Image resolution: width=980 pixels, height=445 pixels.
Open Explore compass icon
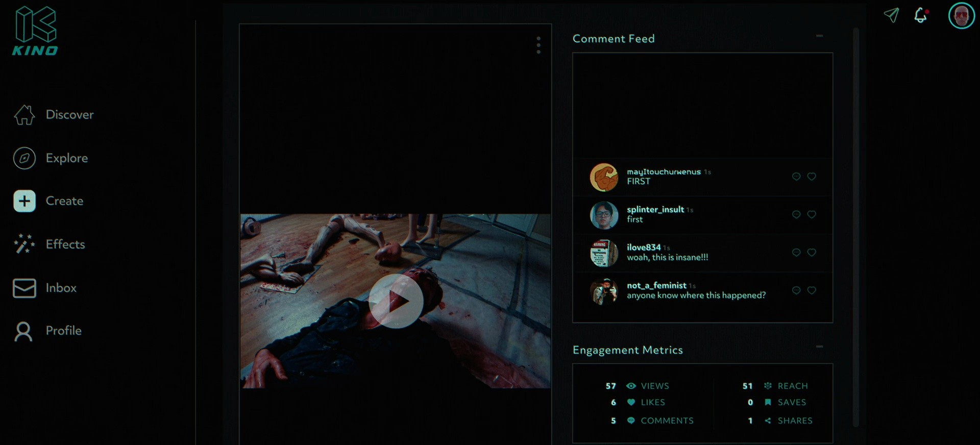24,158
